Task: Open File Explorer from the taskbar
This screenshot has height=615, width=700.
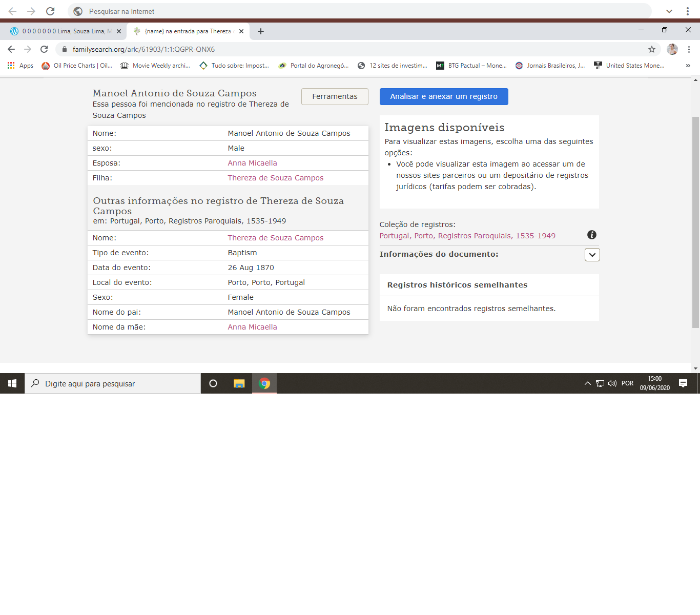Action: 239,383
